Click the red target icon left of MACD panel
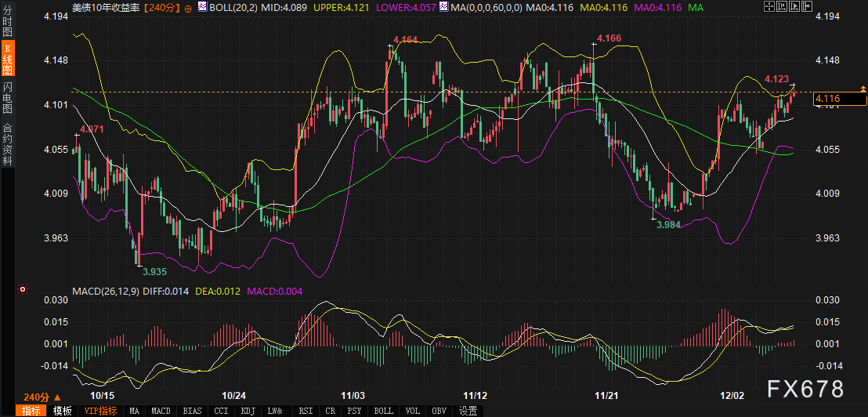 tap(22, 289)
